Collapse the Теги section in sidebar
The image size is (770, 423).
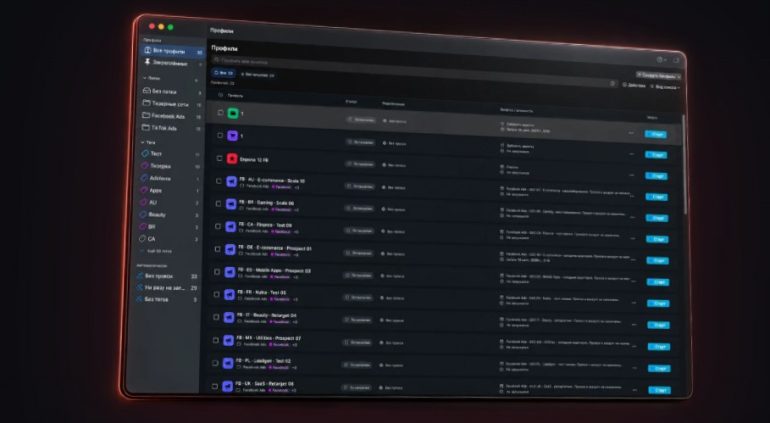(x=148, y=142)
